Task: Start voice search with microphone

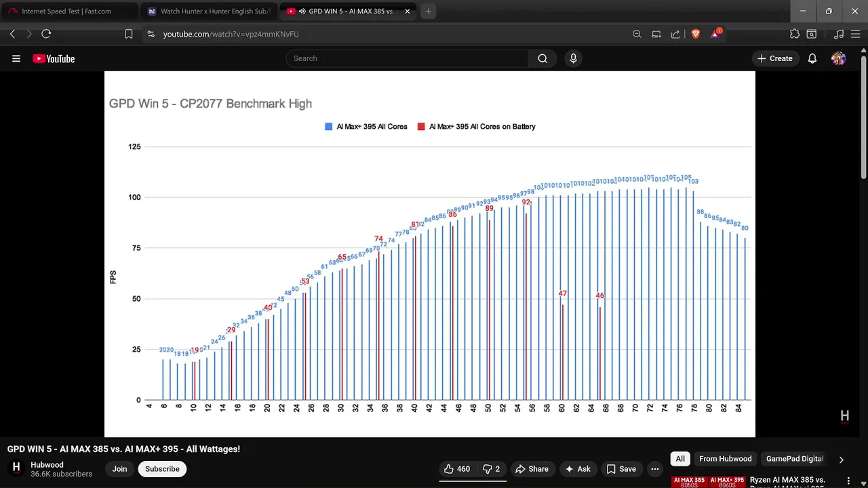Action: tap(573, 58)
